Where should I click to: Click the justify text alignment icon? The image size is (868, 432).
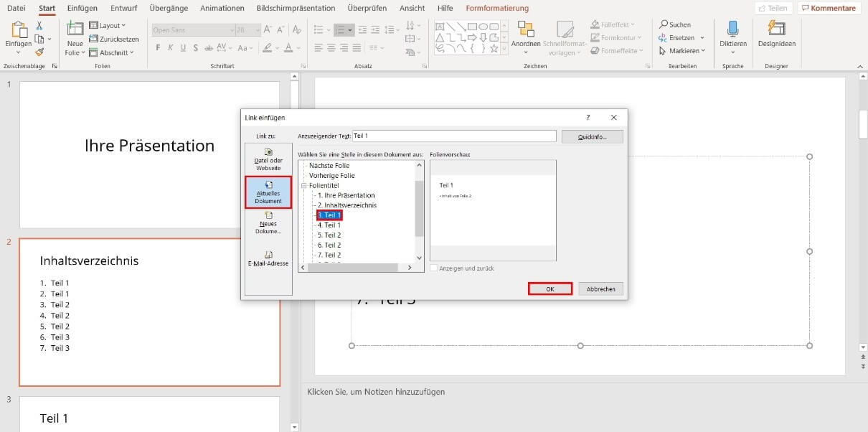coord(357,48)
